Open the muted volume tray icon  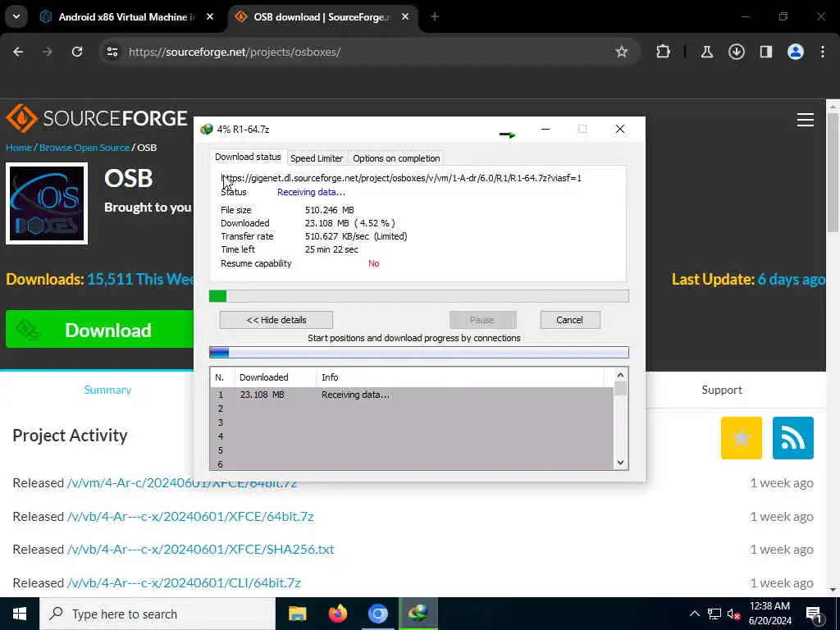(734, 614)
